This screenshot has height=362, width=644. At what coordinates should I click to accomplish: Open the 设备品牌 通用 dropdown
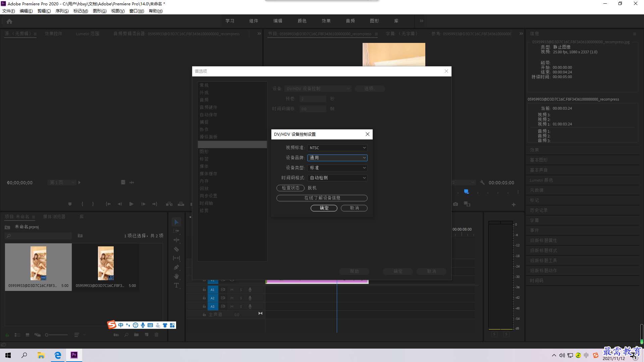[337, 158]
